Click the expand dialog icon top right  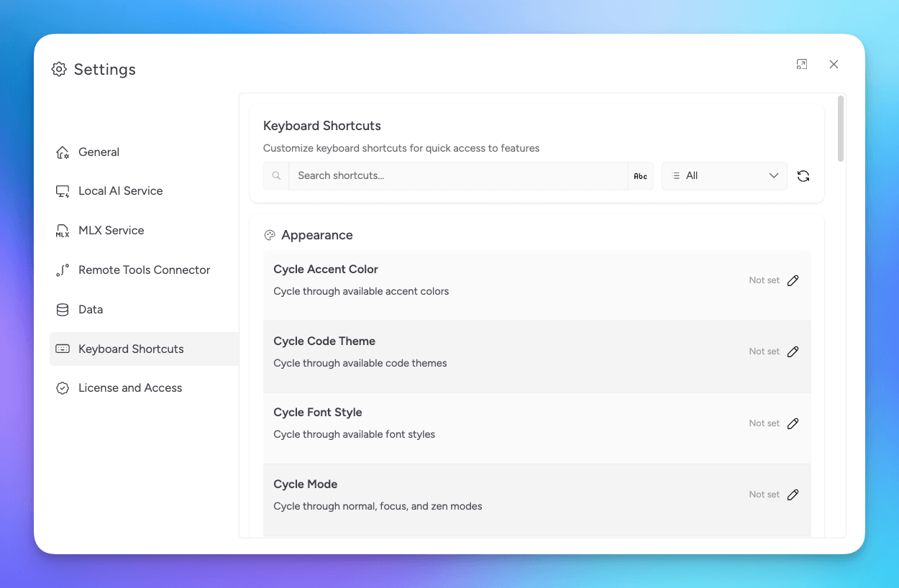[x=802, y=64]
